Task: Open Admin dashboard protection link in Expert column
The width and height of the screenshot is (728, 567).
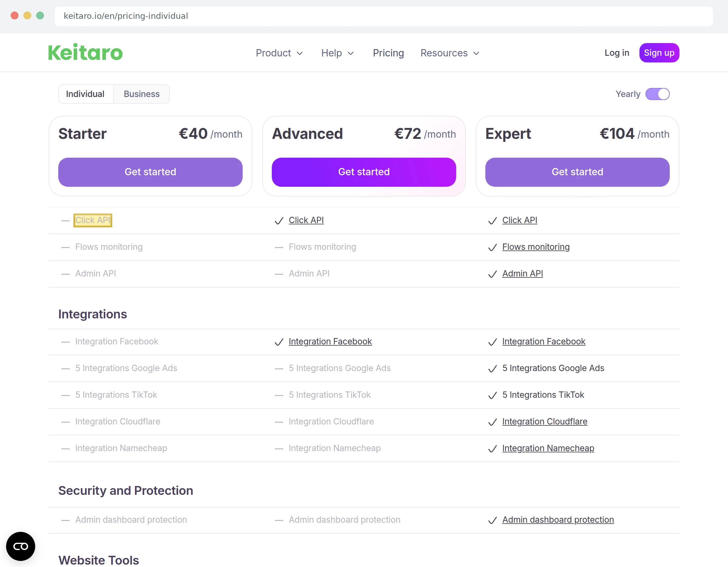Action: (x=558, y=520)
